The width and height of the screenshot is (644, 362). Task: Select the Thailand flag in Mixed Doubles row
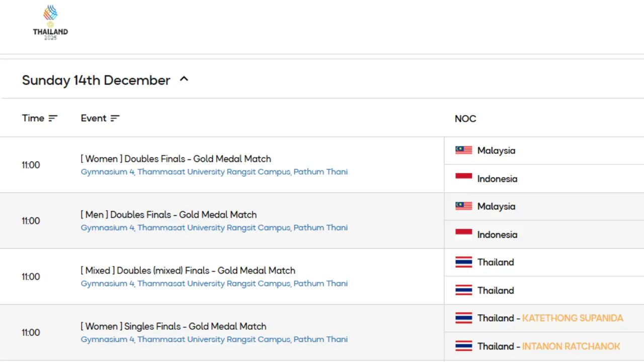coord(463,261)
